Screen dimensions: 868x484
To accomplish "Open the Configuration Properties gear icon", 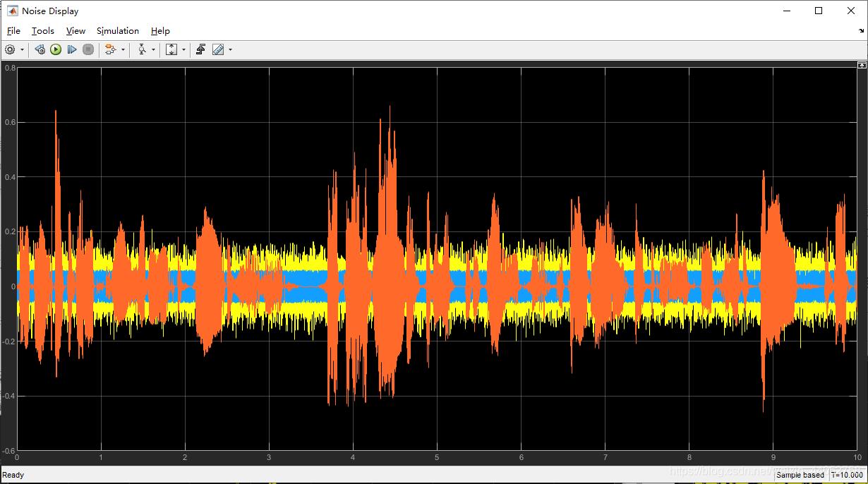I will [x=10, y=49].
